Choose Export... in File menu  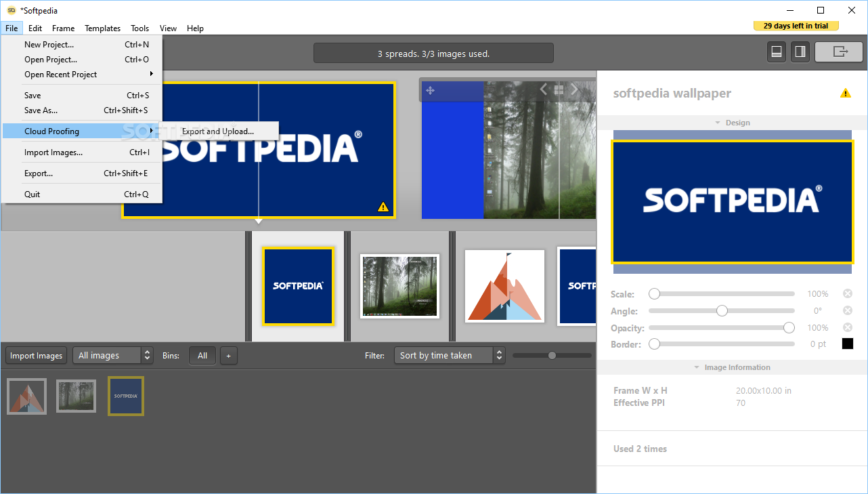pos(82,173)
